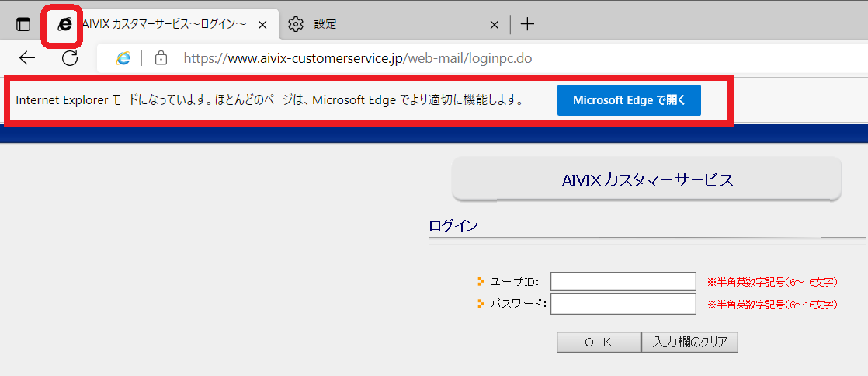This screenshot has width=868, height=376.
Task: Reload the page with the refresh icon
Action: 70,57
